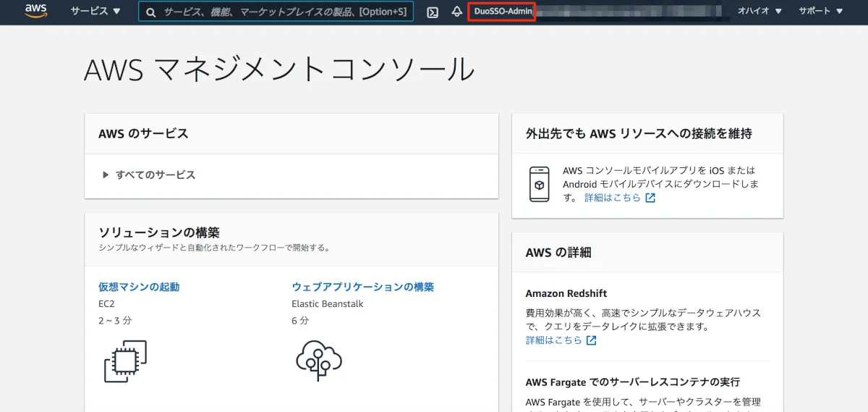868x412 pixels.
Task: Click the magnifier icon in the search bar
Action: [x=150, y=12]
